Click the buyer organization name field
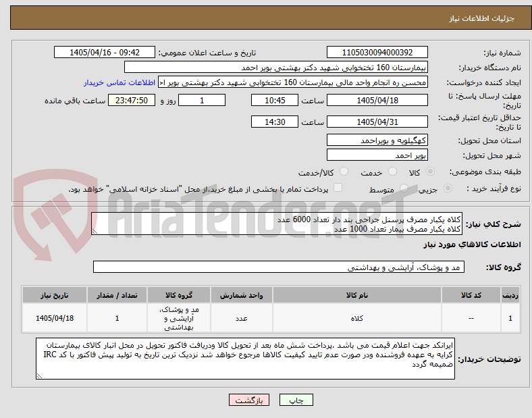532x418 pixels. [276, 67]
